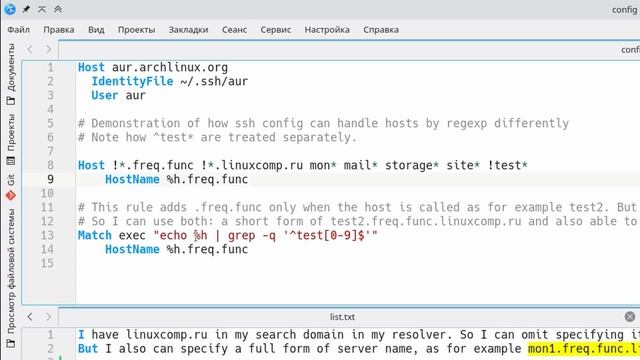The height and width of the screenshot is (360, 640).
Task: Go to next document in upper view
Action: click(x=49, y=50)
